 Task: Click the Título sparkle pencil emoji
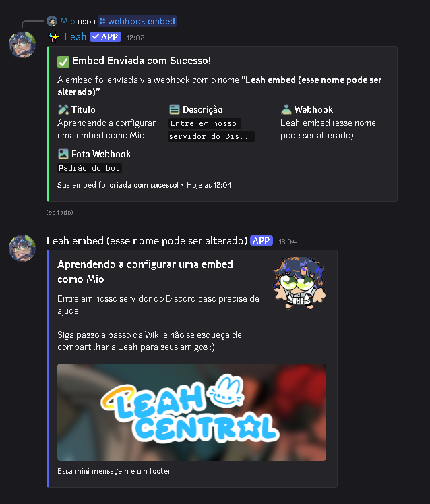point(63,109)
